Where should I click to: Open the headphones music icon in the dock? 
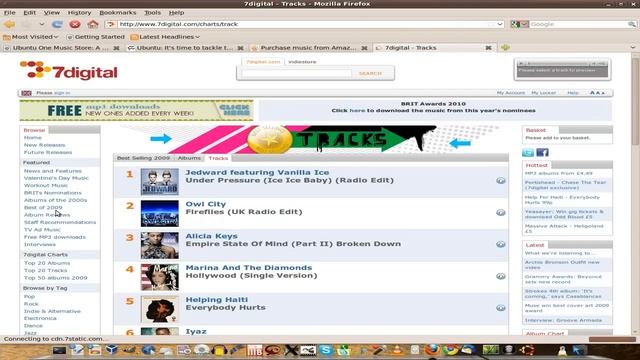point(220,350)
